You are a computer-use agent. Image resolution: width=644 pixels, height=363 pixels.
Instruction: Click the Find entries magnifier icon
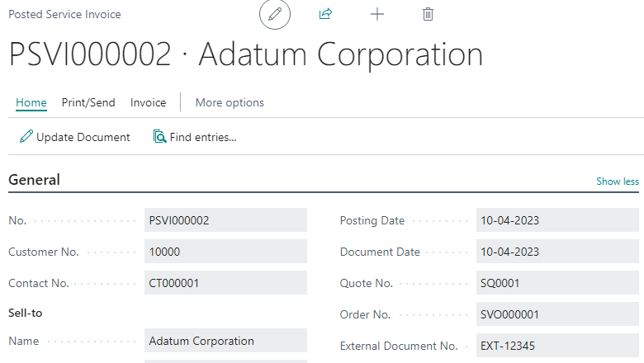[x=159, y=137]
